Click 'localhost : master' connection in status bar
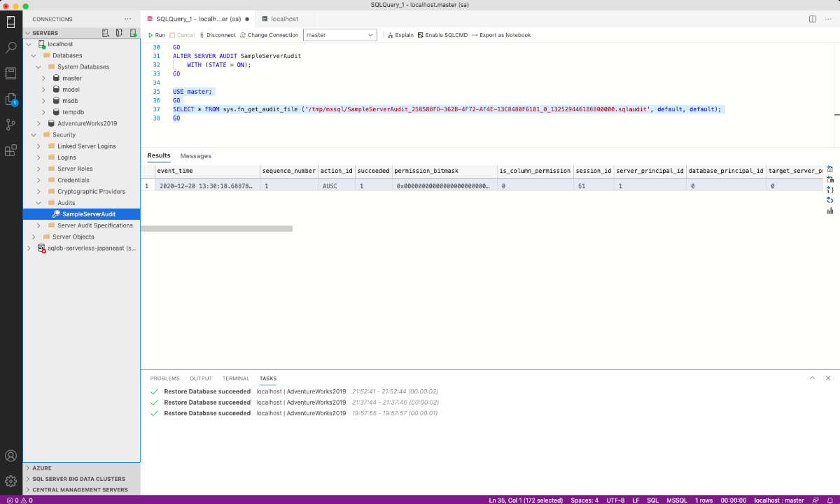The width and height of the screenshot is (840, 504). (779, 500)
